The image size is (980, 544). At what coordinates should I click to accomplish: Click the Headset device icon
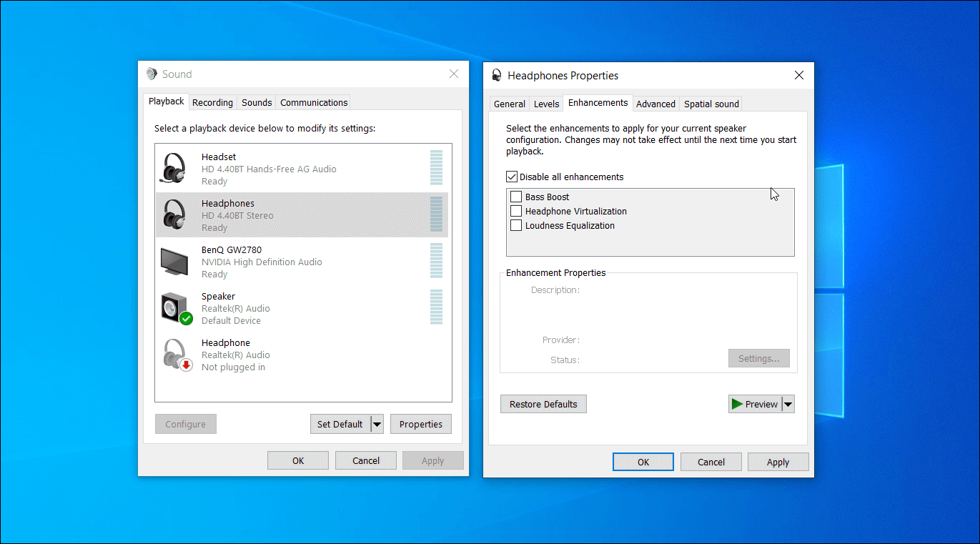tap(174, 167)
